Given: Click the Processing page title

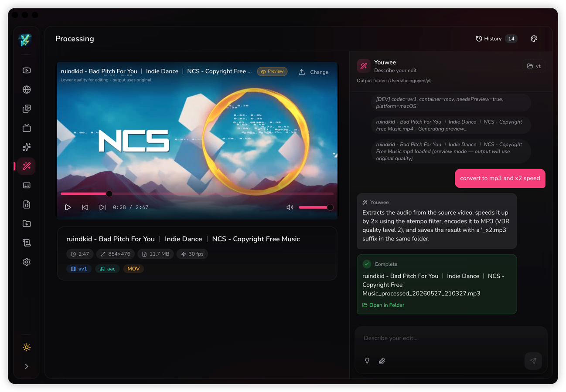Looking at the screenshot, I should click(75, 39).
